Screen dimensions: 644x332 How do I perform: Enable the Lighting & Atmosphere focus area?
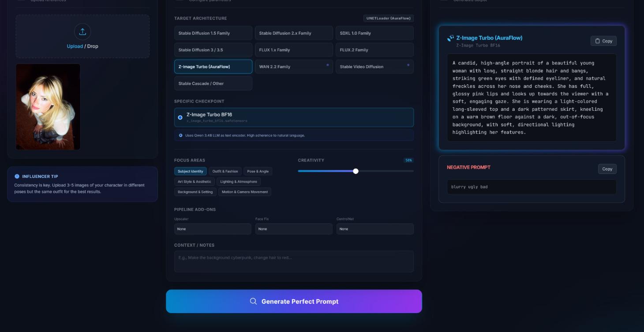238,181
